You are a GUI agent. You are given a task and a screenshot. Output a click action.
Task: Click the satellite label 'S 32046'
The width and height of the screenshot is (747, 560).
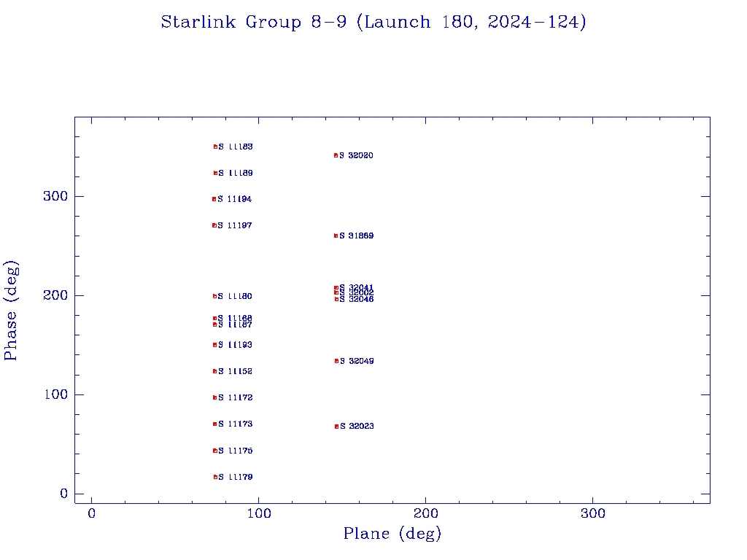coord(356,300)
